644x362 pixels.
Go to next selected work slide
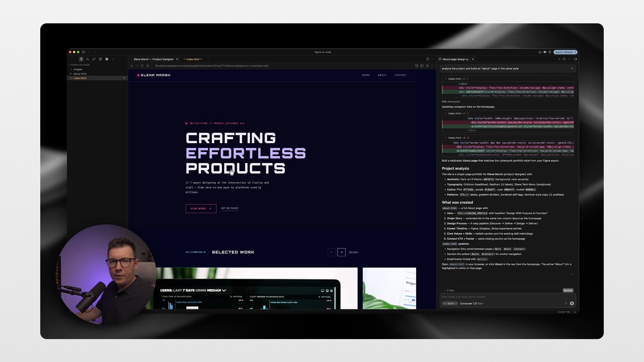pyautogui.click(x=341, y=252)
